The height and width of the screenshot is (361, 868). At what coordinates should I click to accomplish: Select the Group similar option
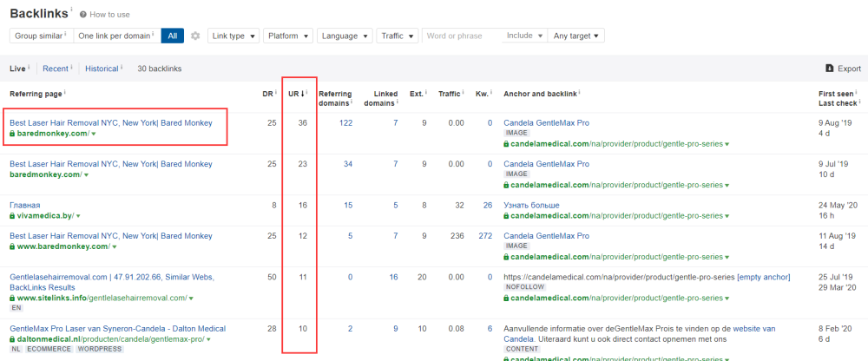(x=39, y=36)
